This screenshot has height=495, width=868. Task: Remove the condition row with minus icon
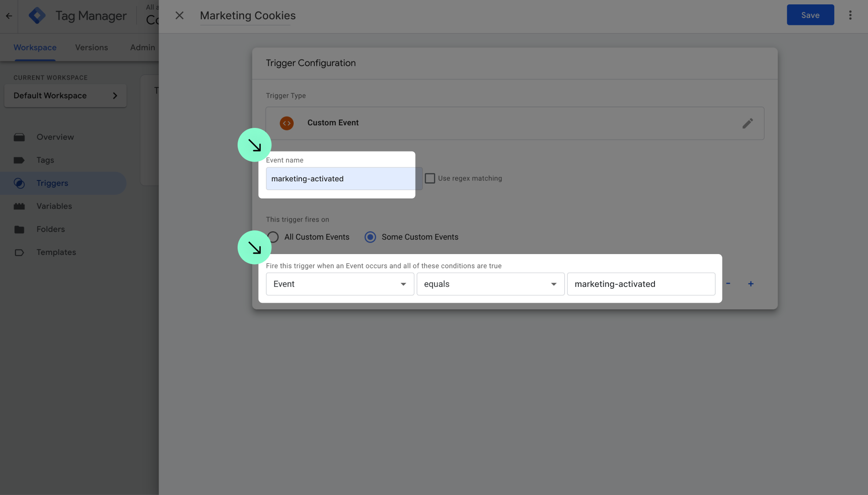pos(728,284)
